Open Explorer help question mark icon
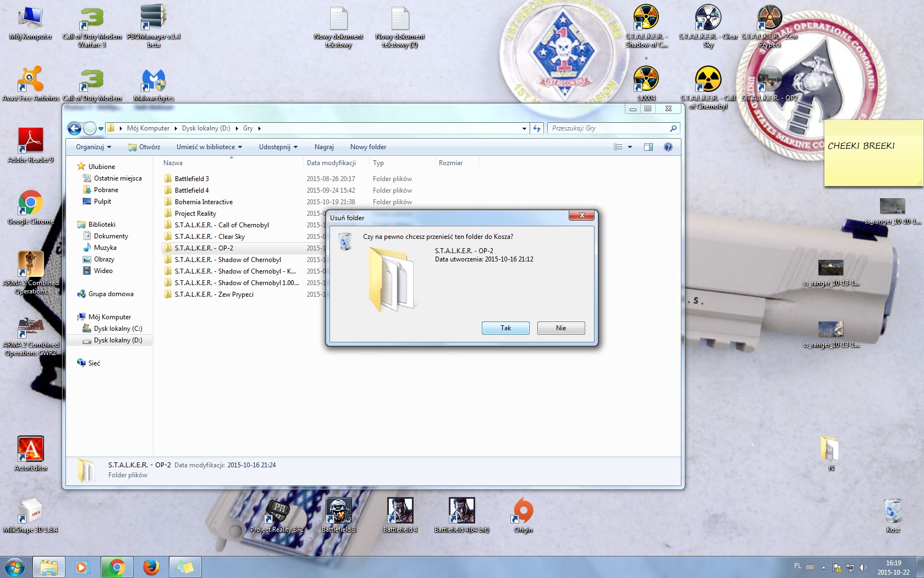Screen dimensions: 924x578 (668, 147)
